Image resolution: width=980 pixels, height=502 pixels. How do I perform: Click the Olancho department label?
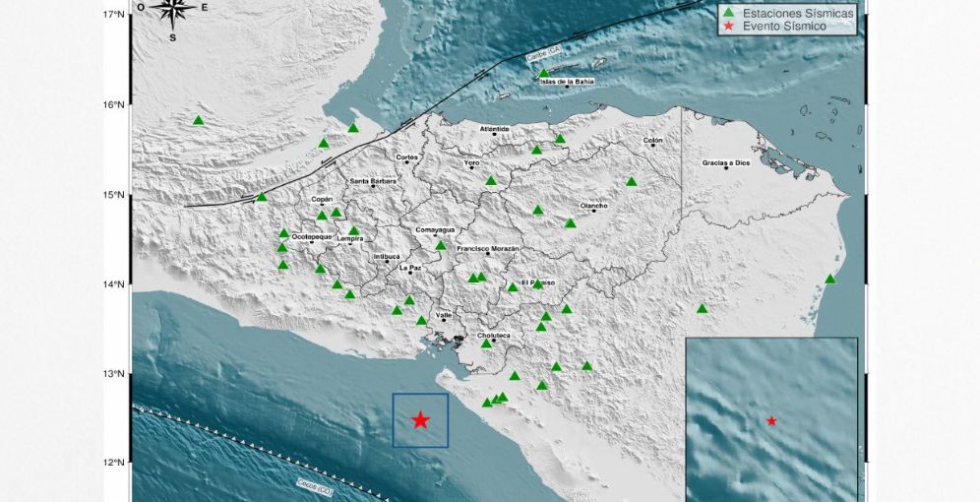pyautogui.click(x=593, y=206)
